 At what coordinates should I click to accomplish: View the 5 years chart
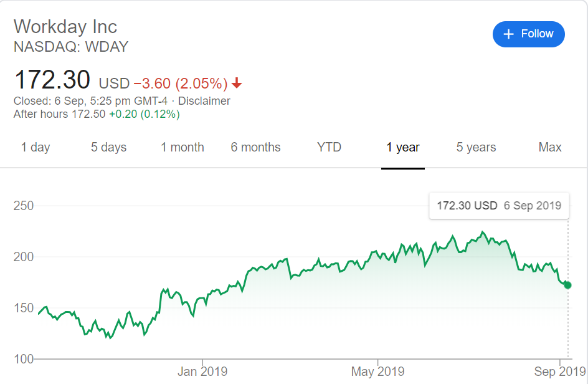click(477, 147)
